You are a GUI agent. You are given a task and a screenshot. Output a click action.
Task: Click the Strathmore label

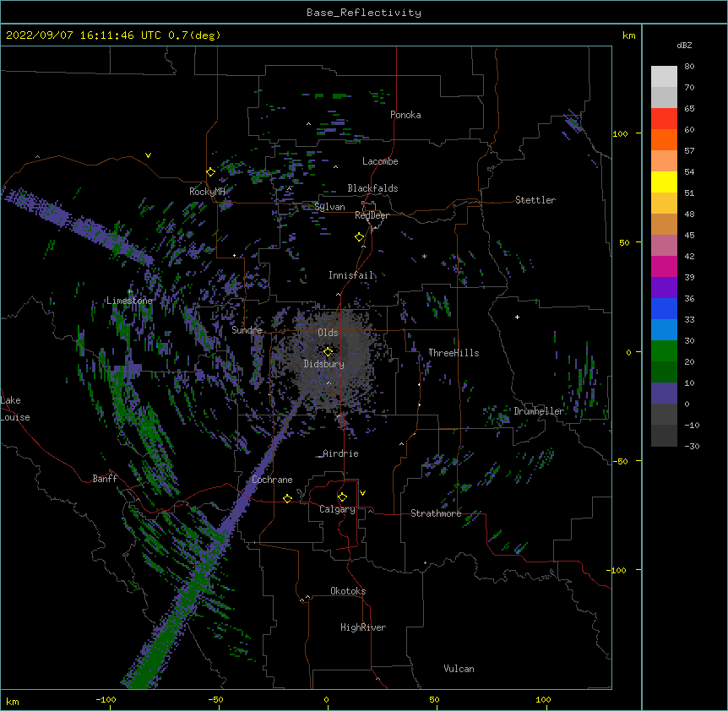coord(436,513)
